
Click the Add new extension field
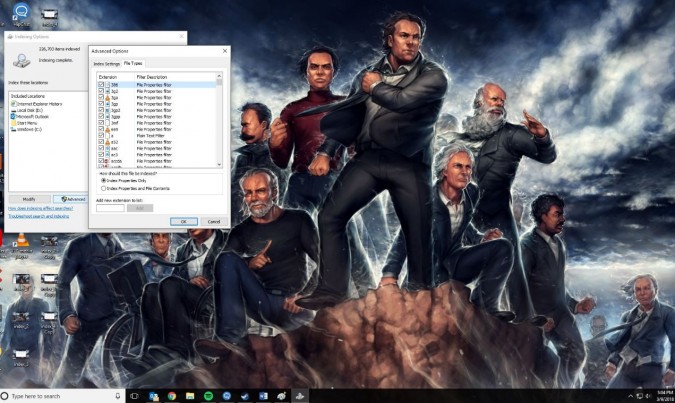(x=110, y=207)
